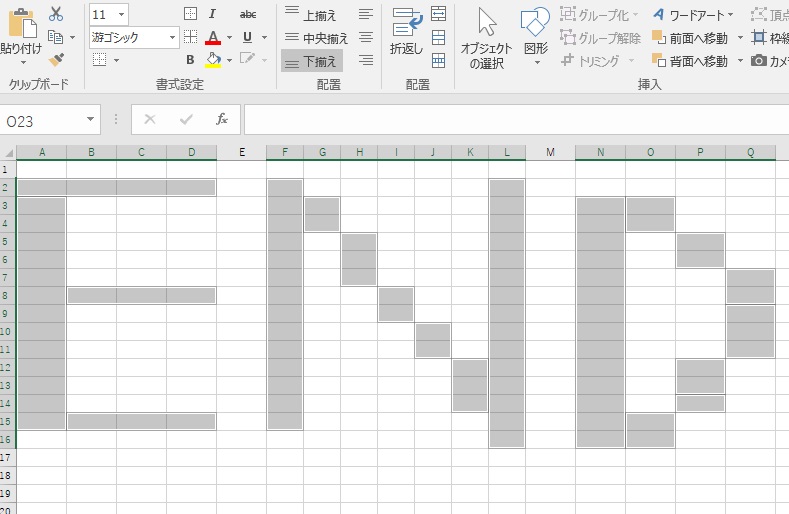This screenshot has height=514, width=789.
Task: Select row header 17
Action: coord(7,458)
